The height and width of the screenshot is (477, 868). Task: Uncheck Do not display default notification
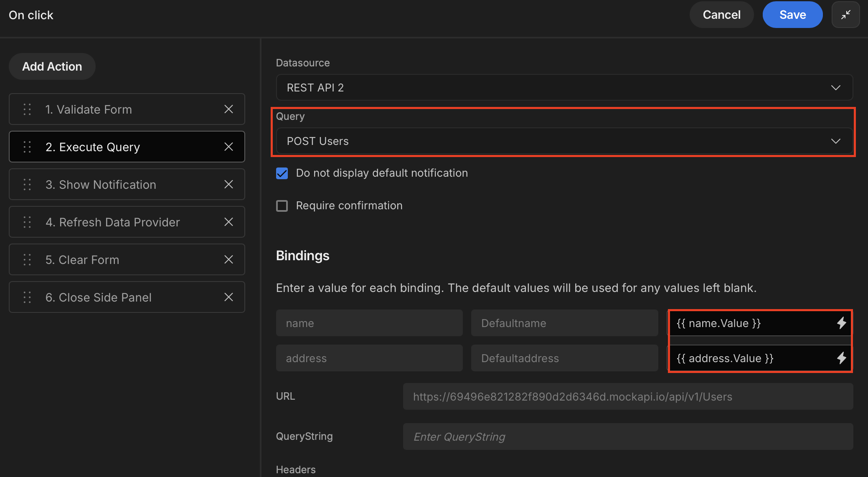[282, 173]
